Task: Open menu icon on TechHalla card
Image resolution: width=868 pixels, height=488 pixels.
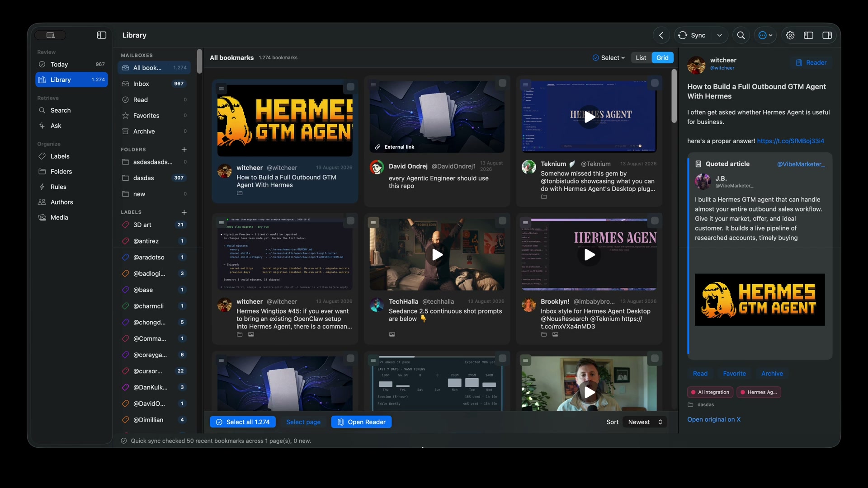Action: point(373,222)
